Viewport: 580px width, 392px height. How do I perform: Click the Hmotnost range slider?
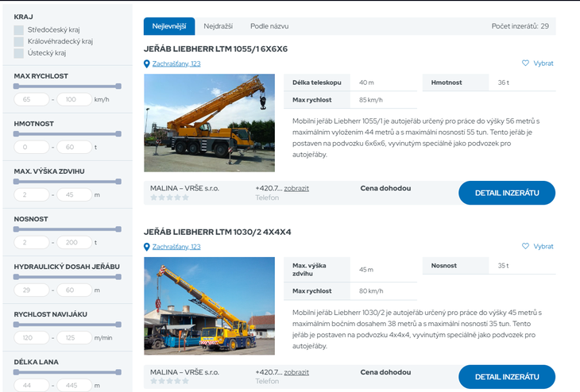pyautogui.click(x=68, y=134)
